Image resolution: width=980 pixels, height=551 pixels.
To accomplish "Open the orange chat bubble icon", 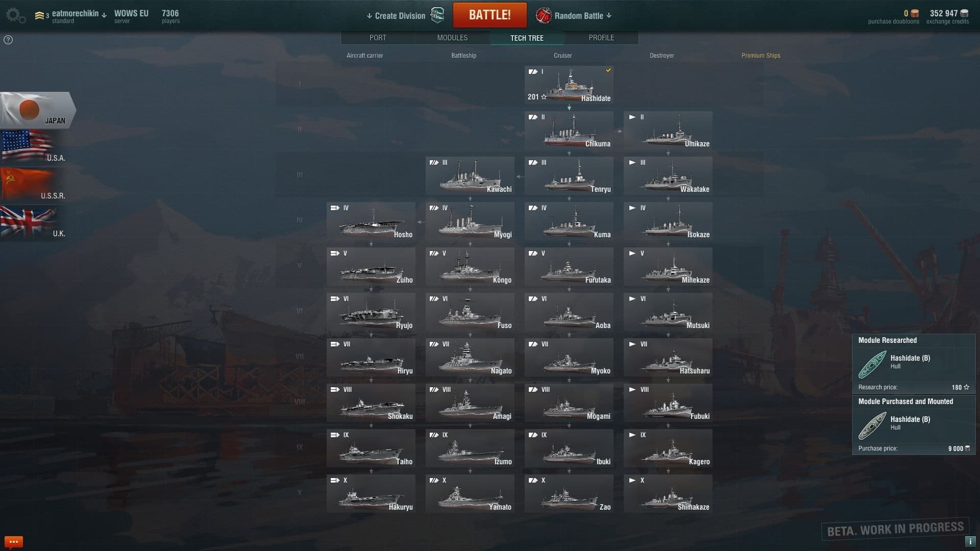I will coord(13,541).
